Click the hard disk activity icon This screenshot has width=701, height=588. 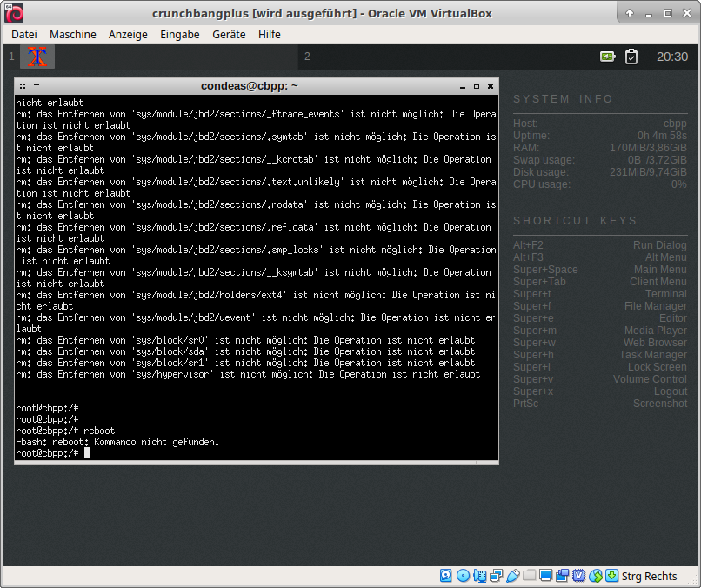pos(446,576)
